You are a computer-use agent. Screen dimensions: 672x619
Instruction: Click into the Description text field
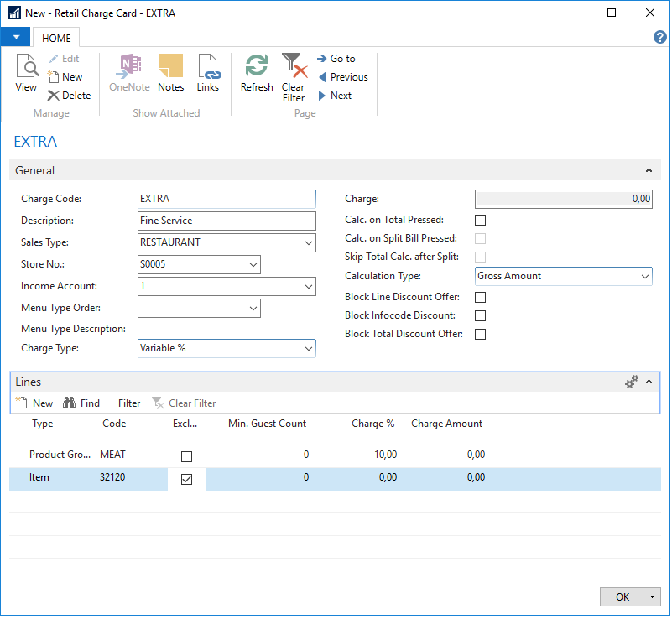(x=227, y=221)
